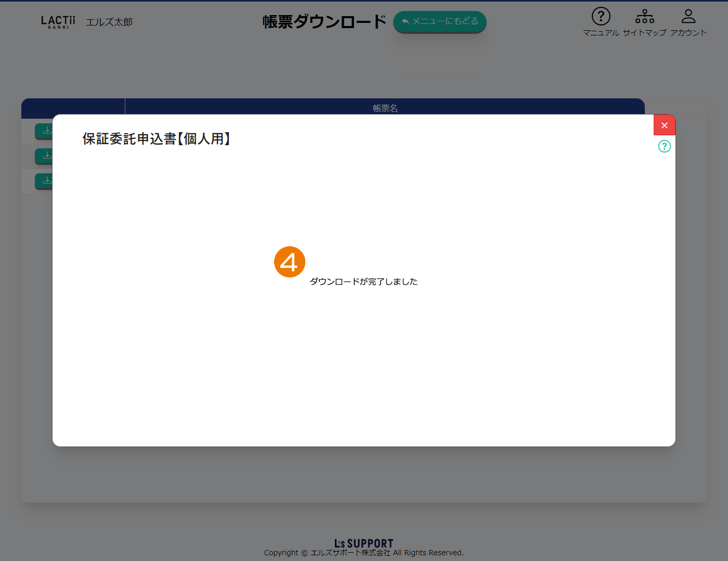This screenshot has height=561, width=728.
Task: Click the back arrow inside メニューにもどる button
Action: click(x=405, y=21)
